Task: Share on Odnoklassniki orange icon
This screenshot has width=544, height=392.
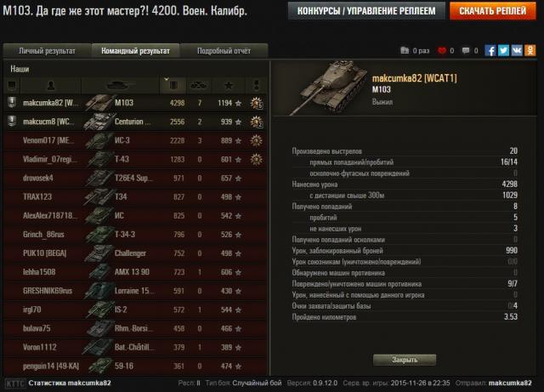Action: (x=530, y=51)
